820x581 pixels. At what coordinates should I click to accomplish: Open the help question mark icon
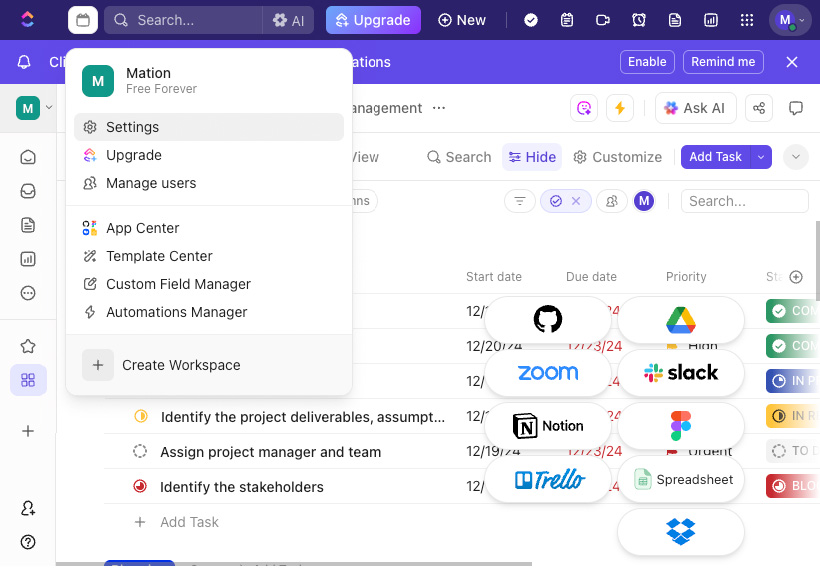coord(28,542)
